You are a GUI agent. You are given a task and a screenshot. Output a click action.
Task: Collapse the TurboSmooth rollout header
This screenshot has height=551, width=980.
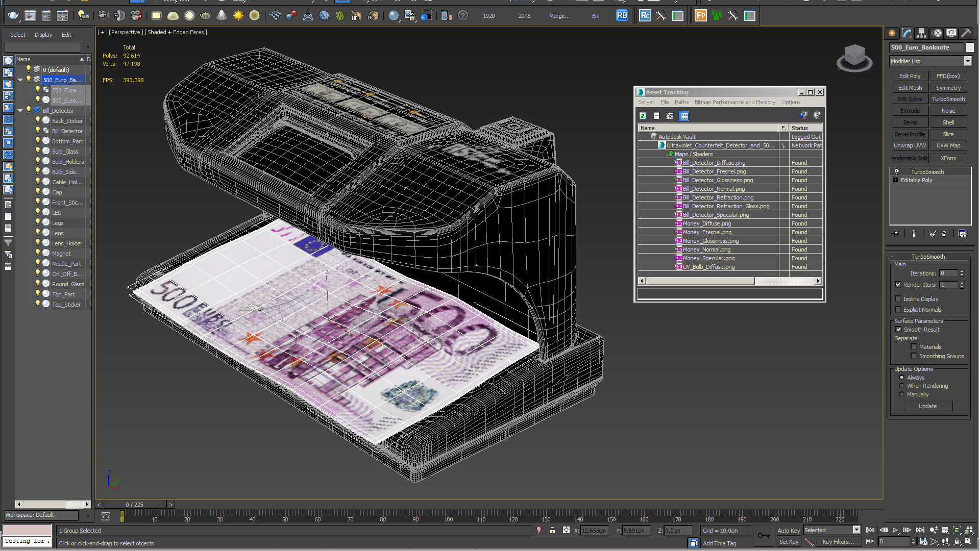928,257
